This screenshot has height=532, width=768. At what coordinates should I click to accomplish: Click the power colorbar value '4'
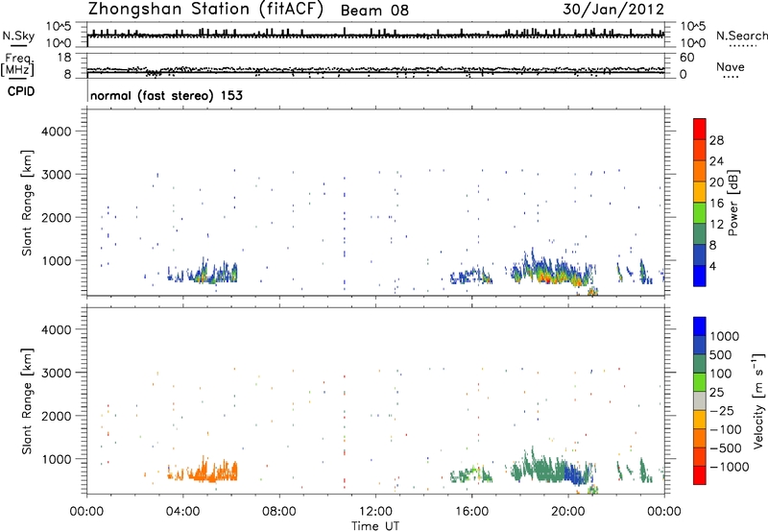[713, 266]
